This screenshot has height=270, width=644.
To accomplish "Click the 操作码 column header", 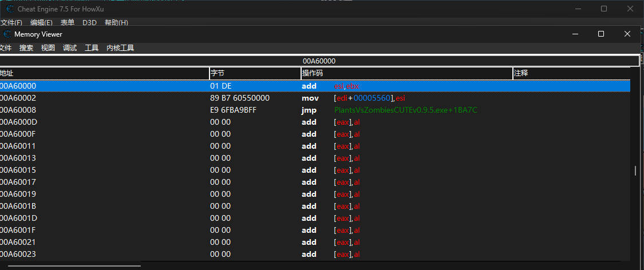I will 406,73.
